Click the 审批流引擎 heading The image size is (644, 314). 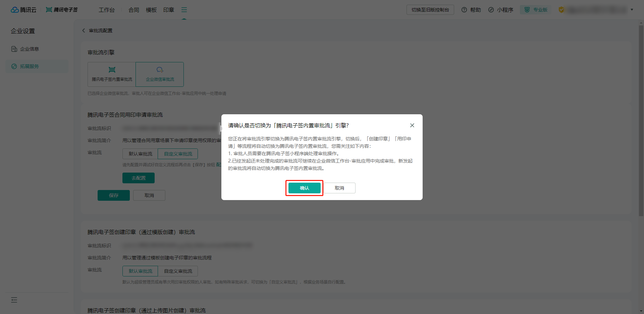(101, 53)
